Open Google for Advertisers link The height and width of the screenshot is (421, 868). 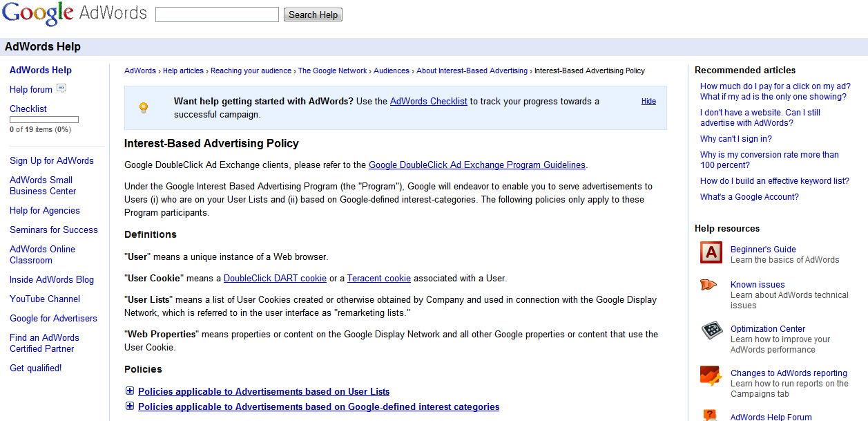(53, 318)
